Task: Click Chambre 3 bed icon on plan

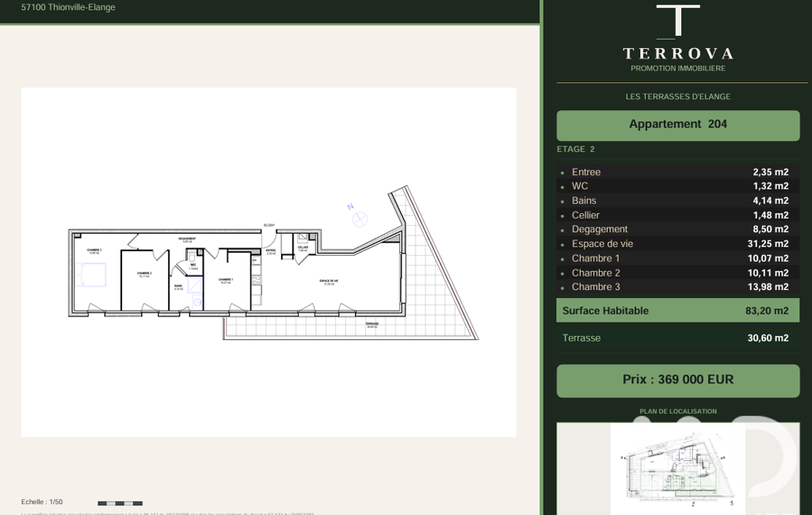Action: point(91,275)
